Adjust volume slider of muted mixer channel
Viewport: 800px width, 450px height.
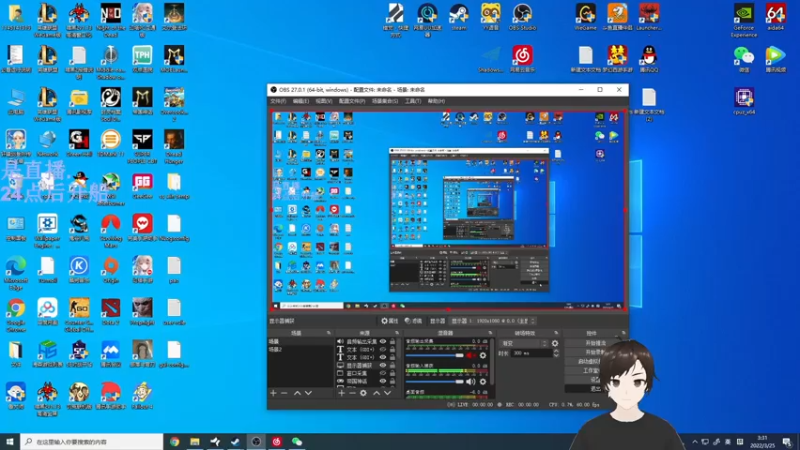pos(435,356)
